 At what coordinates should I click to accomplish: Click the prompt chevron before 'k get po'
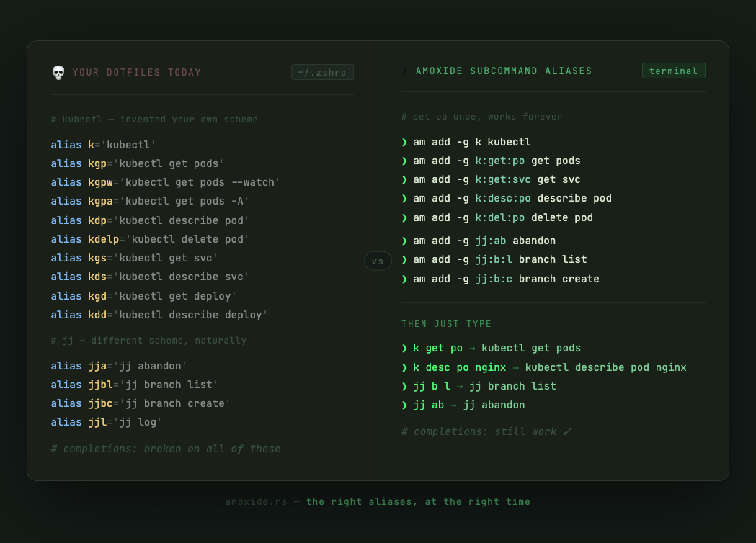pos(404,349)
